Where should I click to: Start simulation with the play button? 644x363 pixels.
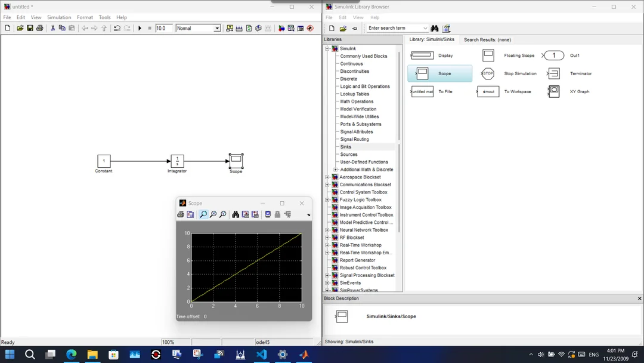(x=140, y=28)
